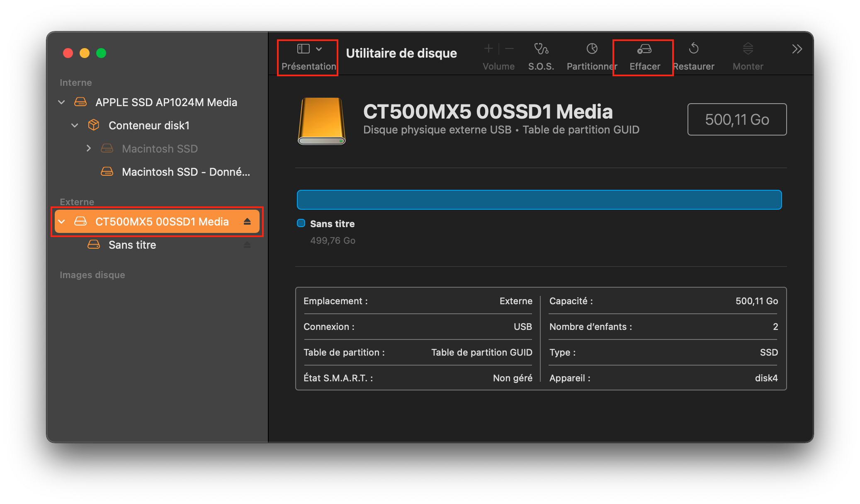The width and height of the screenshot is (860, 504).
Task: Click the Externe sidebar section header
Action: (77, 201)
